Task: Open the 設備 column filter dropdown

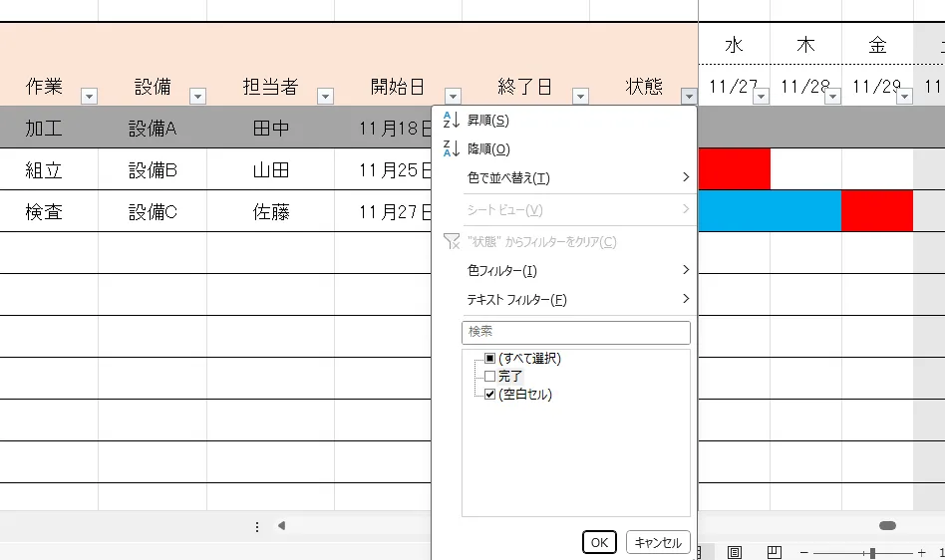Action: coord(197,97)
